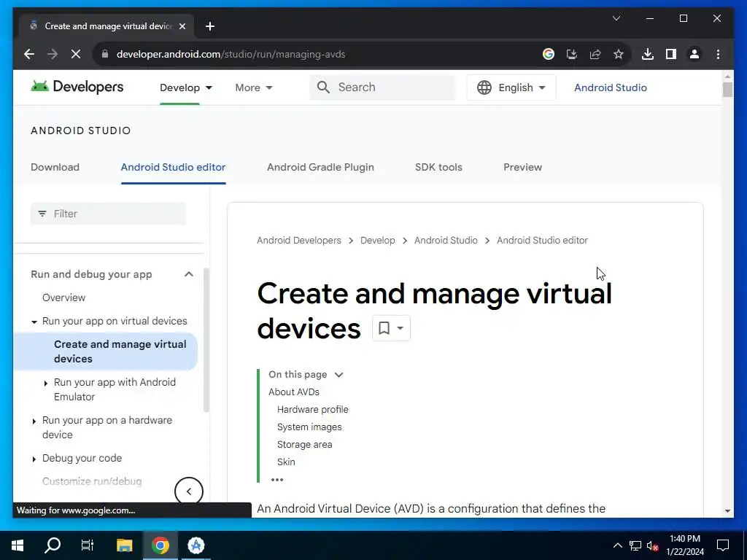Click the Android Studio taskbar icon

pos(196,545)
